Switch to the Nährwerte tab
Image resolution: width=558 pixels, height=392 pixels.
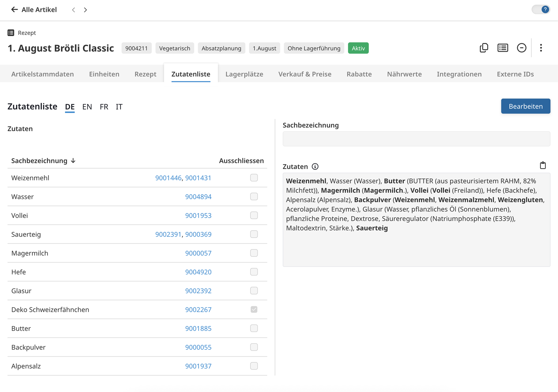(404, 74)
